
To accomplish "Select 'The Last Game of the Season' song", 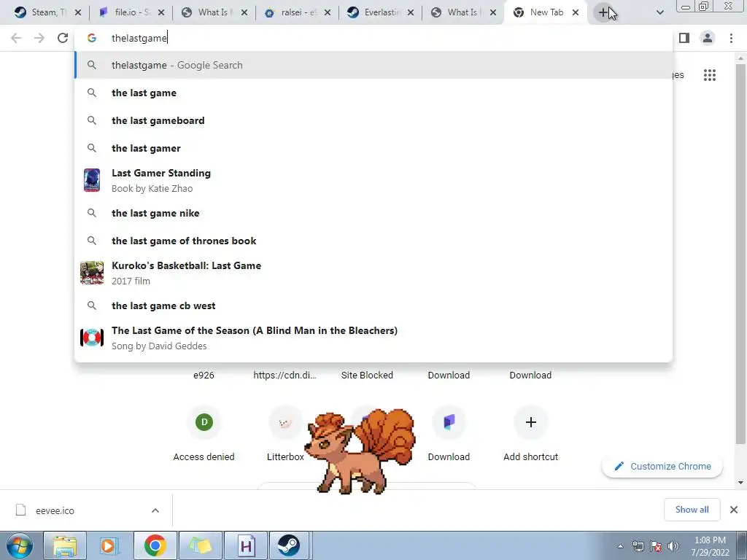I will [373, 338].
